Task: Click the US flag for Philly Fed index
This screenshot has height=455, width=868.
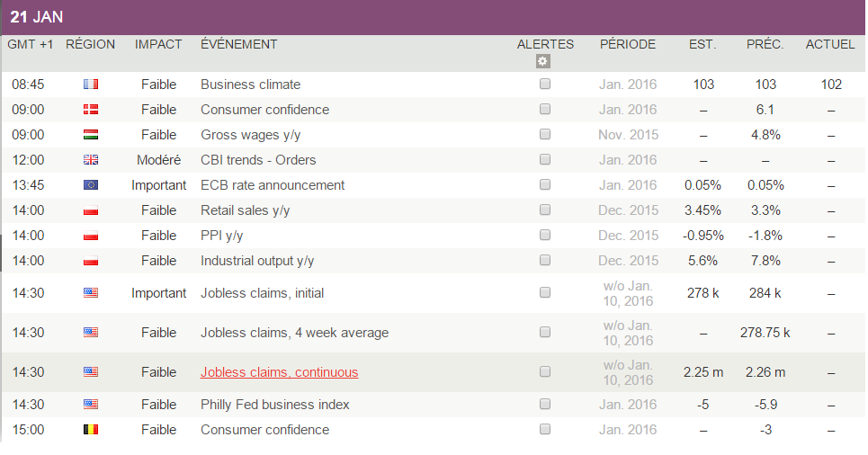Action: pos(91,405)
